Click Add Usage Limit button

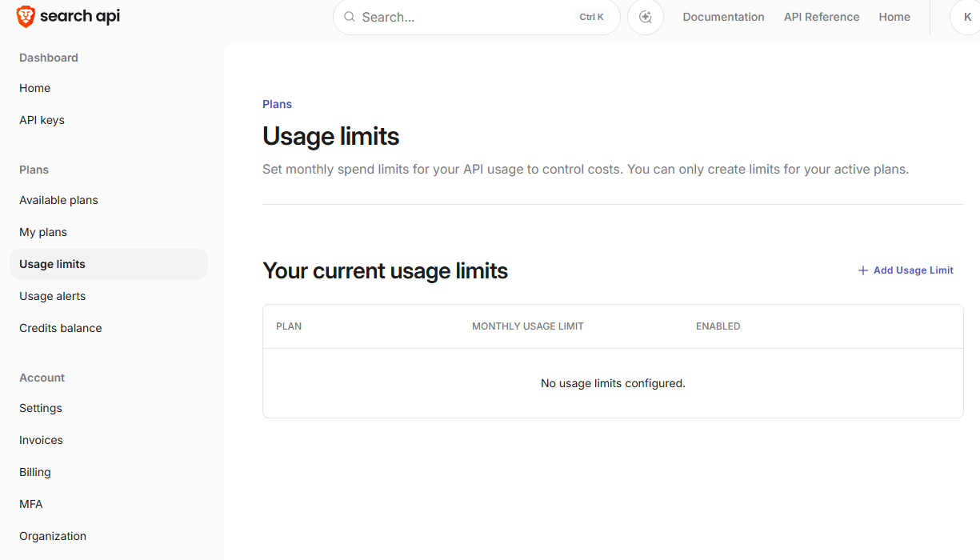coord(906,270)
